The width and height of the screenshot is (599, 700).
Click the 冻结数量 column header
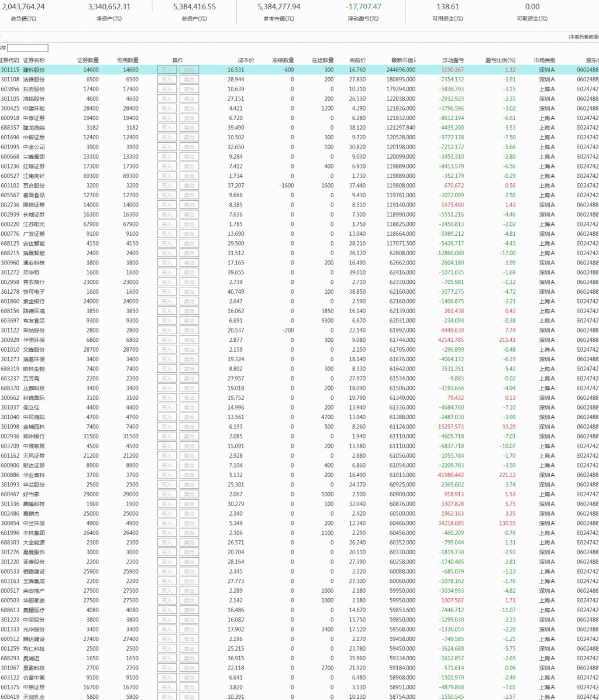(x=283, y=60)
